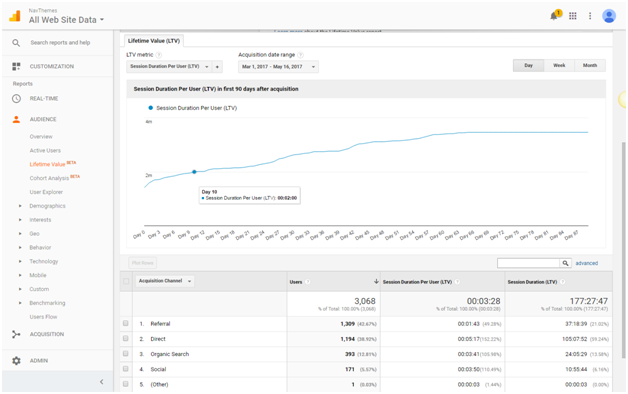Viewport: 628px width, 394px height.
Task: Click the sort arrow in Users column
Action: tap(376, 281)
